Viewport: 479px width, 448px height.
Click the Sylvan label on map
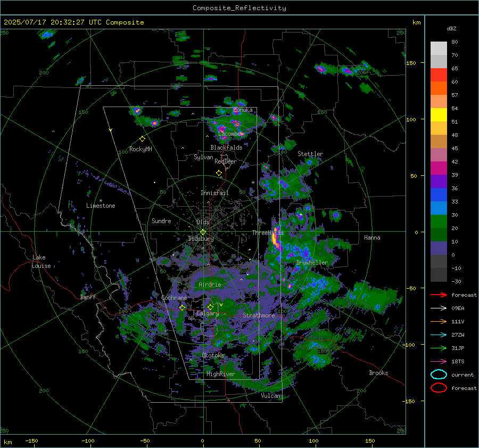point(203,157)
